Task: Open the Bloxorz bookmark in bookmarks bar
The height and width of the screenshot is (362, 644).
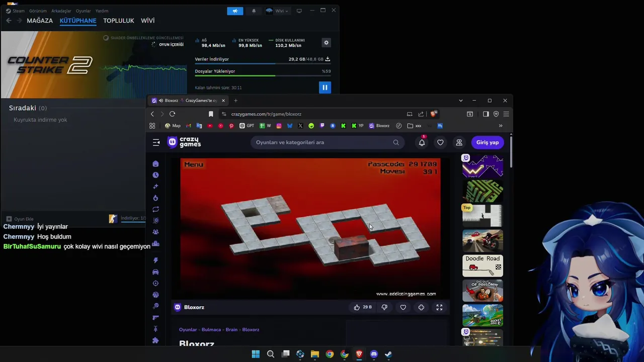Action: [x=379, y=126]
